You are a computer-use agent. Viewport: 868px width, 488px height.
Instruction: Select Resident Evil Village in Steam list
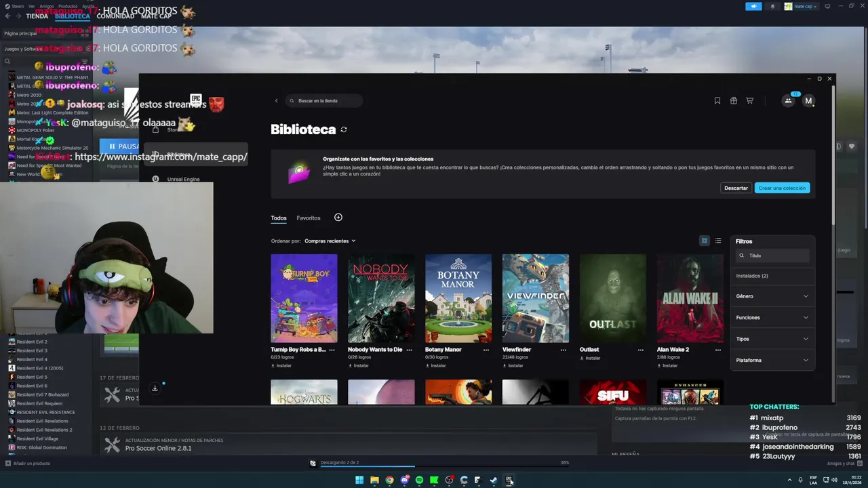37,439
